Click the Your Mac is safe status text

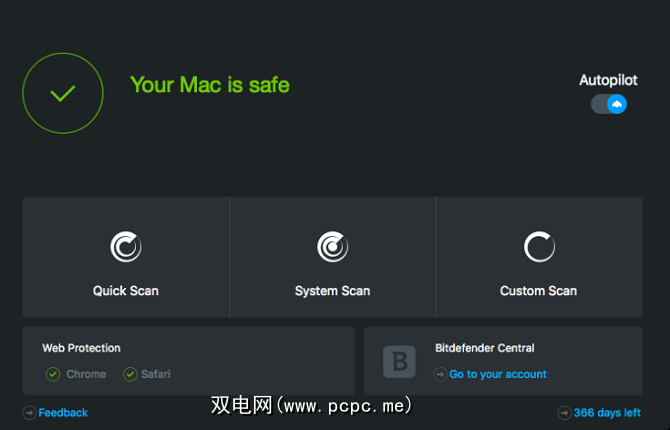click(210, 85)
